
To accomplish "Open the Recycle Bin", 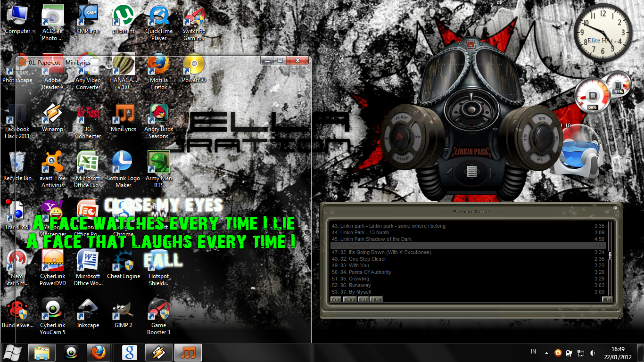I will coord(17,166).
